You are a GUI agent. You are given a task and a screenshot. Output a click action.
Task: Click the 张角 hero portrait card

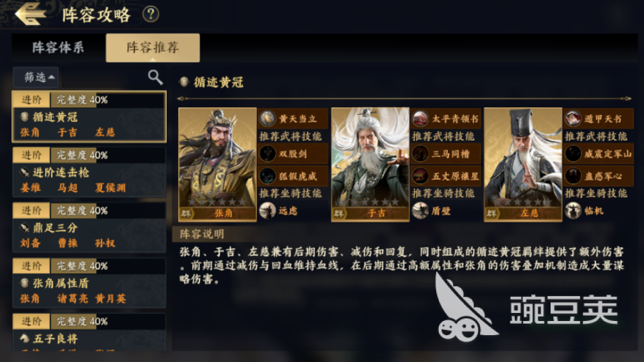218,165
